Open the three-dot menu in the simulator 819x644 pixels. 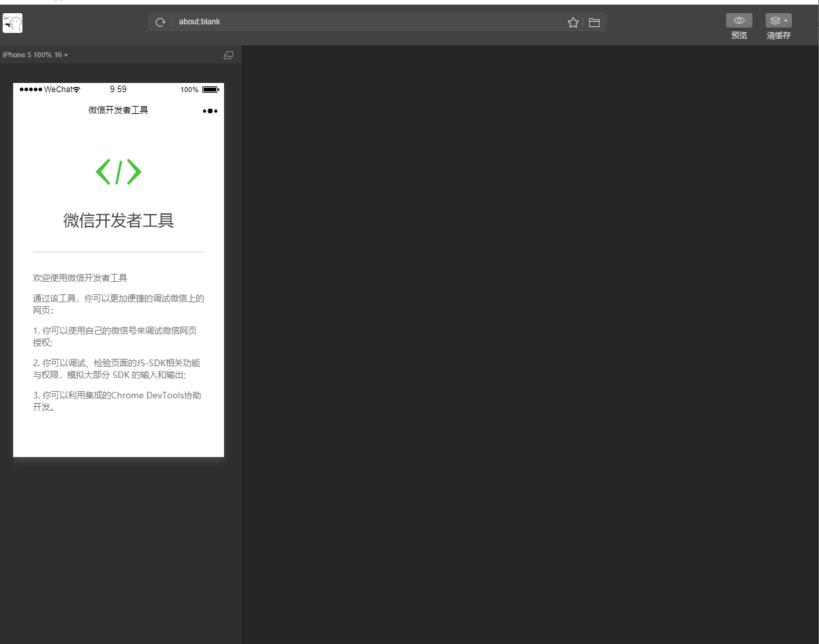coord(210,111)
